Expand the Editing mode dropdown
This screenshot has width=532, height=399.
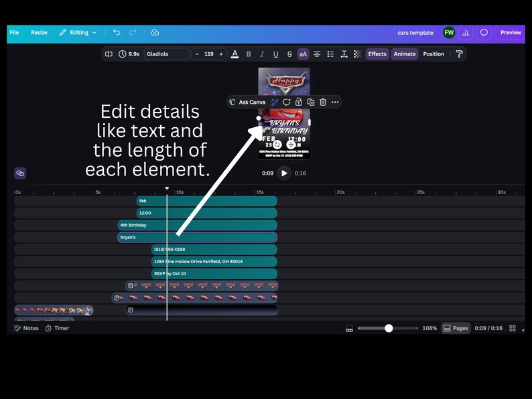tap(78, 33)
